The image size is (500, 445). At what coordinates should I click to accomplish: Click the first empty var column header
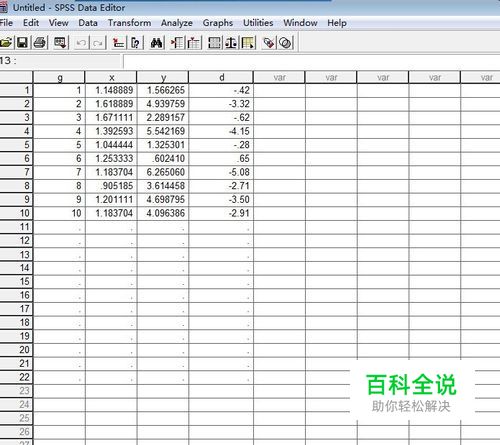click(x=279, y=77)
